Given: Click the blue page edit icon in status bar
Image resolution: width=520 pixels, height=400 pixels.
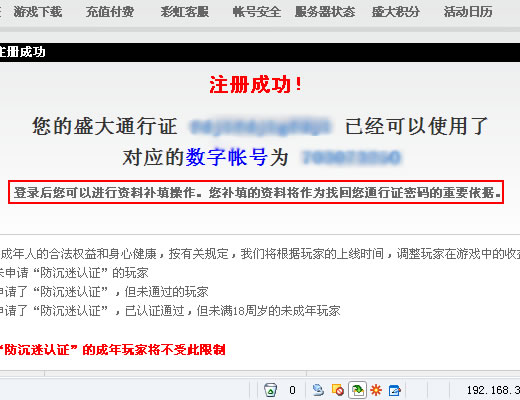Looking at the screenshot, I should pyautogui.click(x=395, y=390).
